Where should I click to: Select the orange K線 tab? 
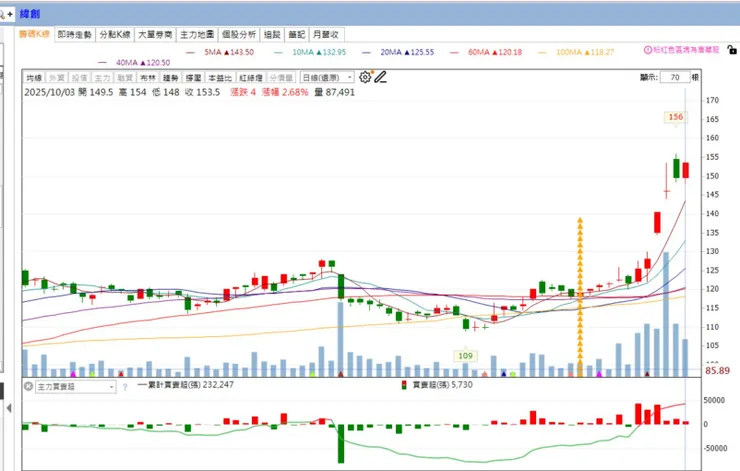coord(34,34)
